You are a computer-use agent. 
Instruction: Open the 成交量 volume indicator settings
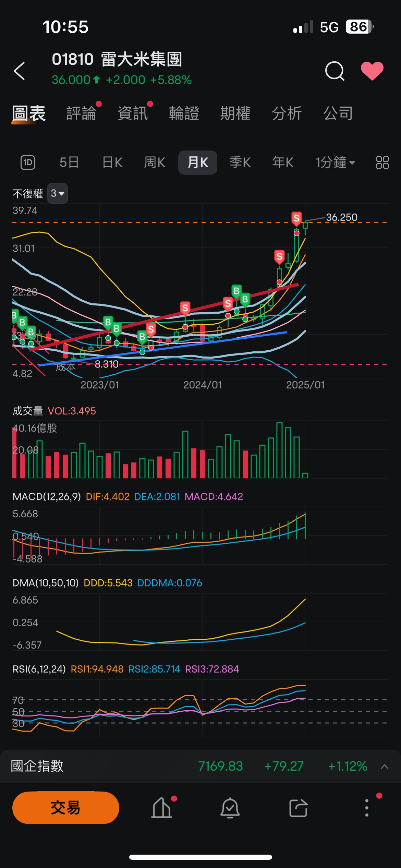pyautogui.click(x=28, y=411)
